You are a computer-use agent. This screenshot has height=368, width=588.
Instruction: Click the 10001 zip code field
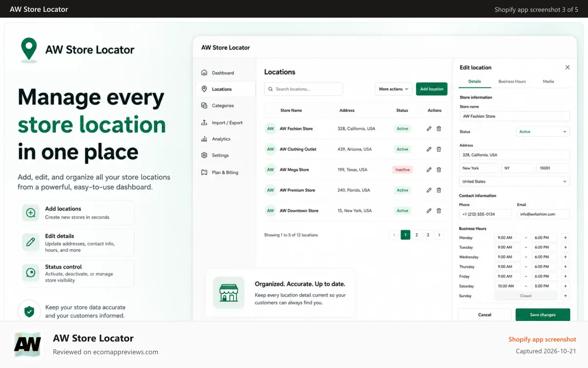[553, 168]
